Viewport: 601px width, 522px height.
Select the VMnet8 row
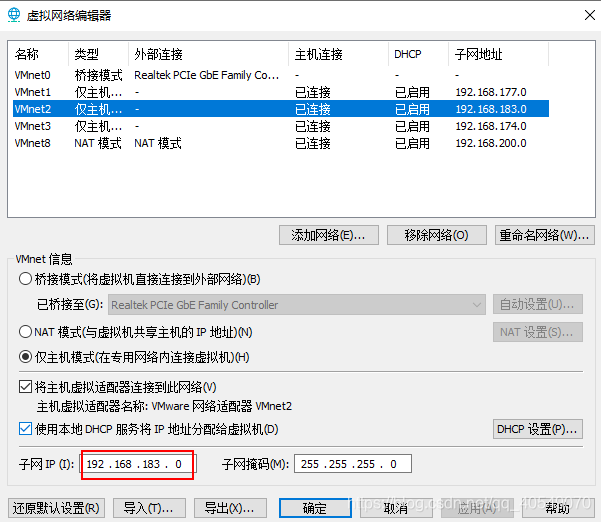click(281, 143)
